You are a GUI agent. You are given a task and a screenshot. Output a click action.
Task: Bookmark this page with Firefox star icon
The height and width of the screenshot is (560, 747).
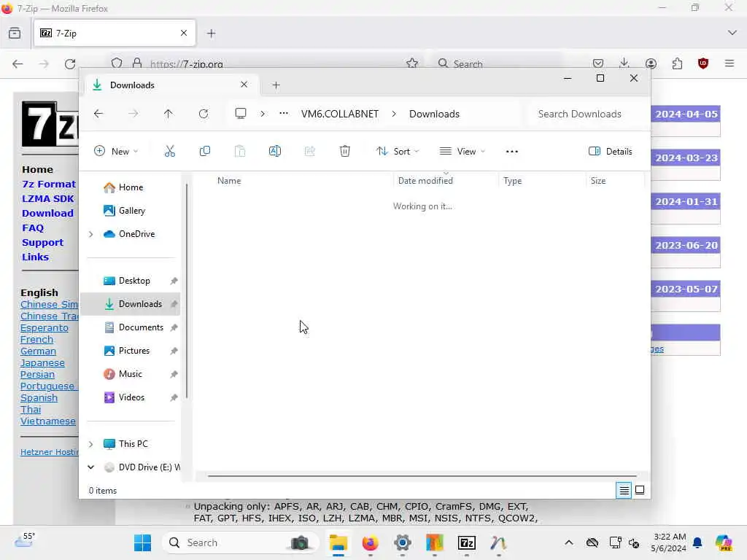tap(412, 63)
